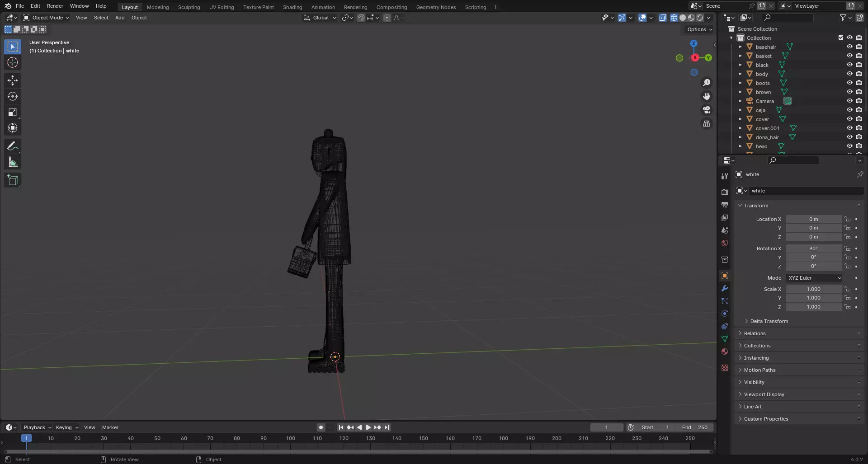Screen dimensions: 868x464
Task: Expand the Relations panel
Action: 755,333
